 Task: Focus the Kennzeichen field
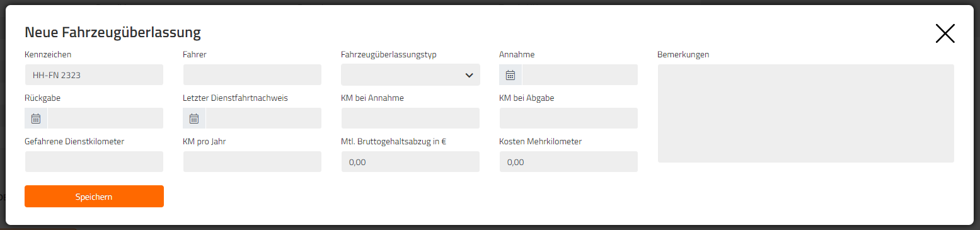[94, 75]
